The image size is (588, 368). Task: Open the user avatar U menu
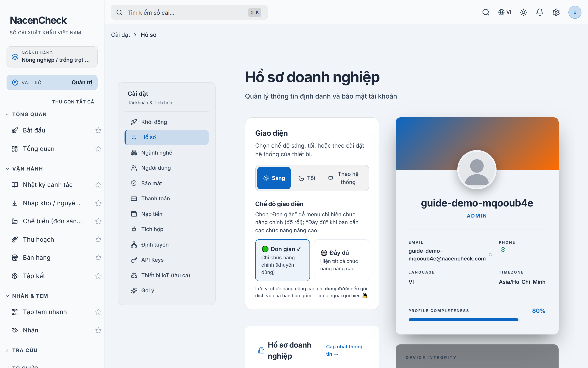pos(575,12)
